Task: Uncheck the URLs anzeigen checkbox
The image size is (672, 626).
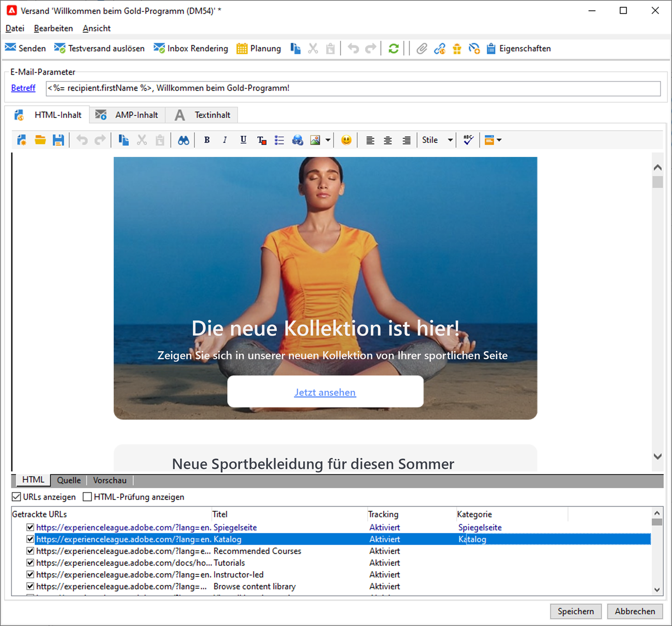Action: point(16,497)
